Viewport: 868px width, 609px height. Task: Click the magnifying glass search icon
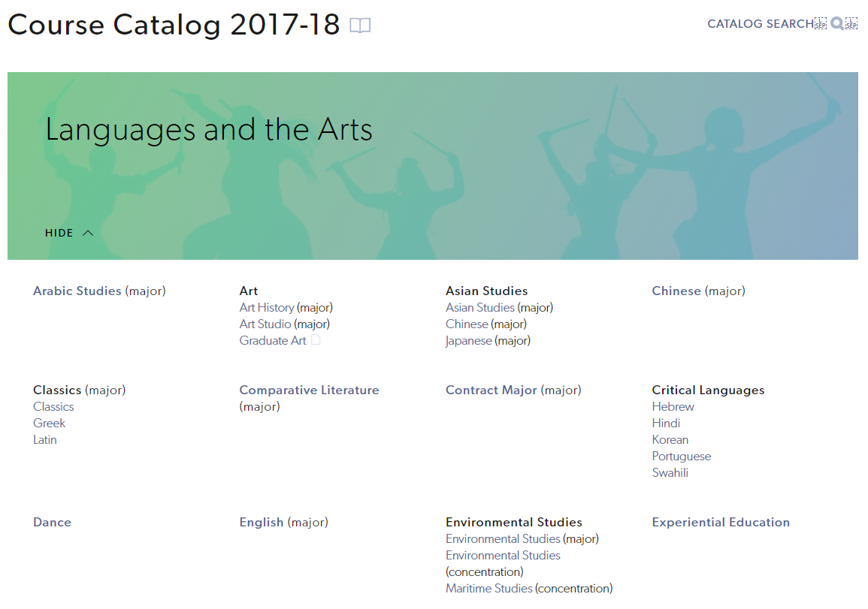pos(837,23)
